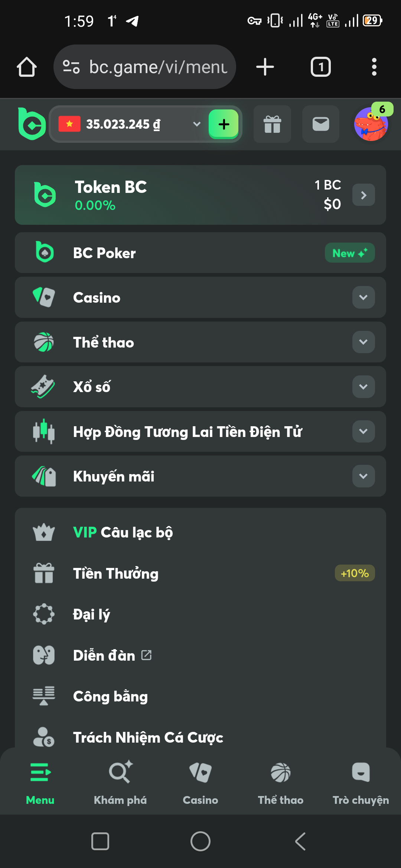The width and height of the screenshot is (401, 868).
Task: Expand the Xổ số menu section
Action: [363, 387]
